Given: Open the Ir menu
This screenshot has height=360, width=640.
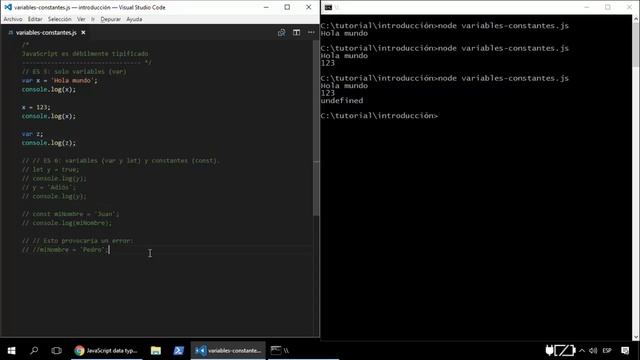Looking at the screenshot, I should 93,19.
